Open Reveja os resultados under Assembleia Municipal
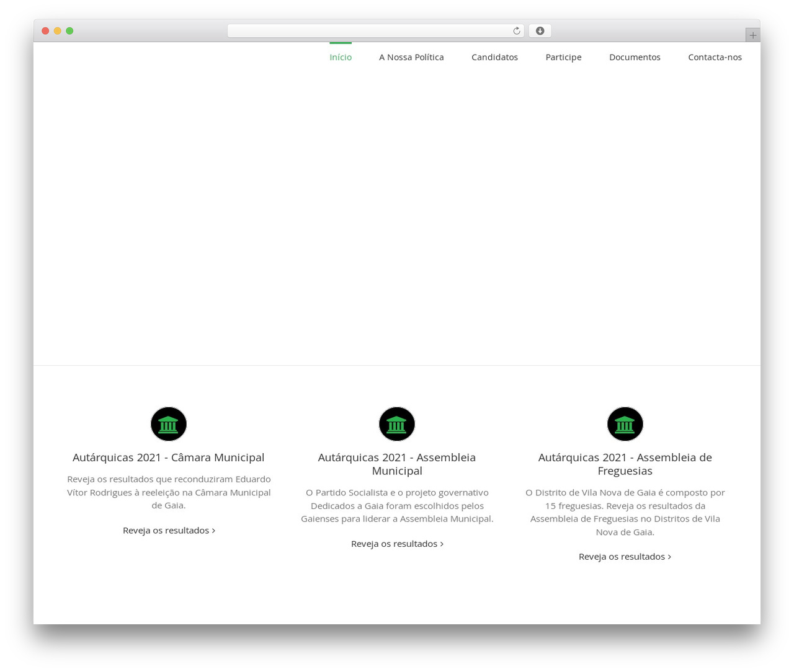This screenshot has height=672, width=794. coord(397,544)
